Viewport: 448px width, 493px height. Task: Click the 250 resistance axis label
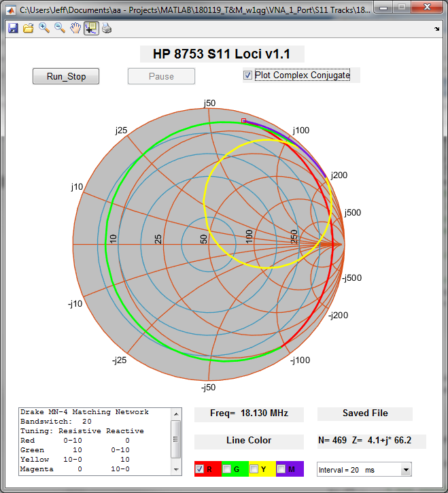pyautogui.click(x=294, y=237)
